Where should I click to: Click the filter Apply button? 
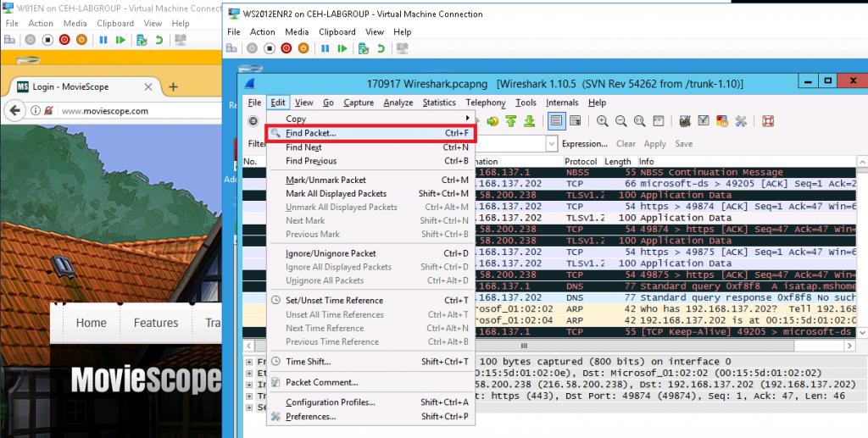pos(655,144)
